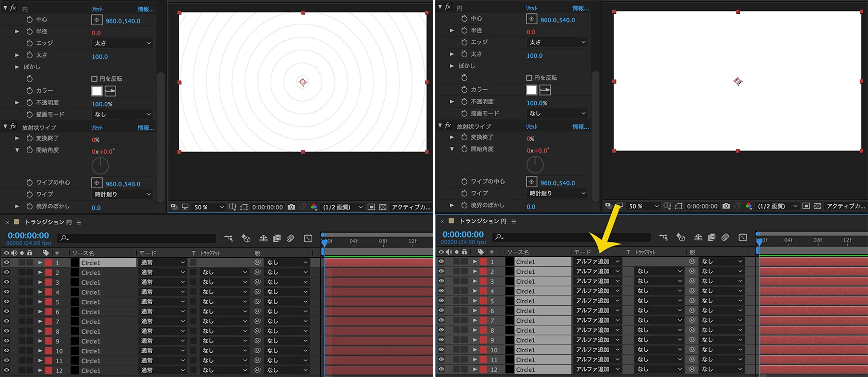Click 中心 crosshair point picker, left window
The height and width of the screenshot is (377, 868).
(97, 20)
